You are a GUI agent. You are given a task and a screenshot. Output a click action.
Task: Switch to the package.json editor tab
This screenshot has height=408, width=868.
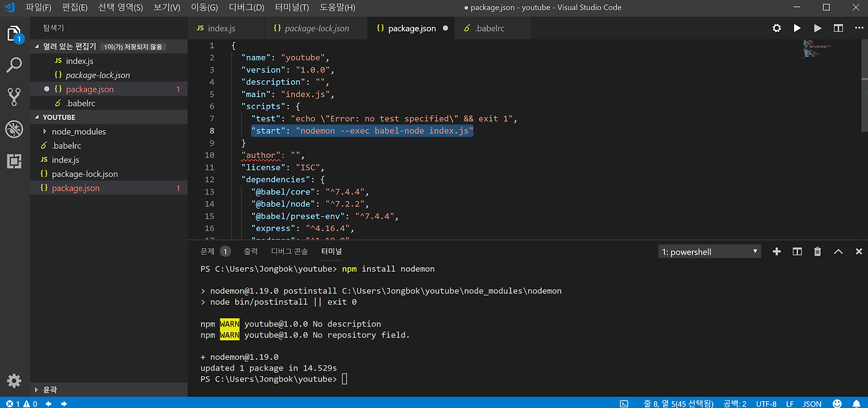411,28
